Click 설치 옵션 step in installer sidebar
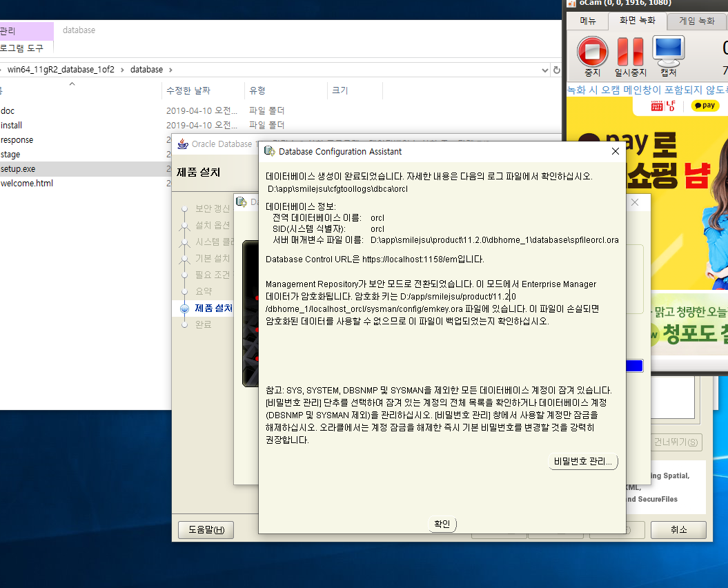The width and height of the screenshot is (728, 588). point(213,225)
